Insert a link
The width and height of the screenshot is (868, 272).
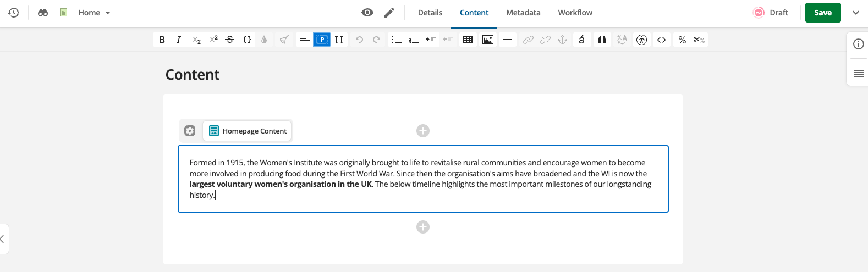(x=528, y=40)
